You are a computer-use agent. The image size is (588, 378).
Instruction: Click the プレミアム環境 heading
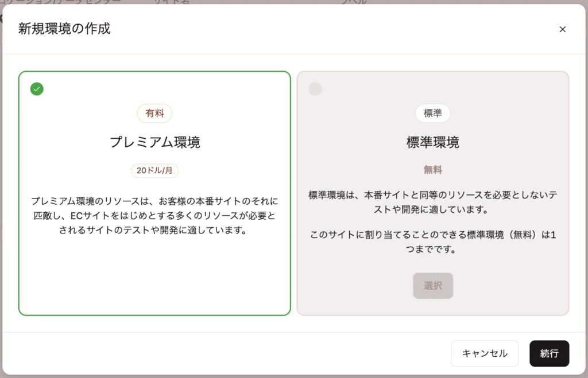[x=154, y=141]
